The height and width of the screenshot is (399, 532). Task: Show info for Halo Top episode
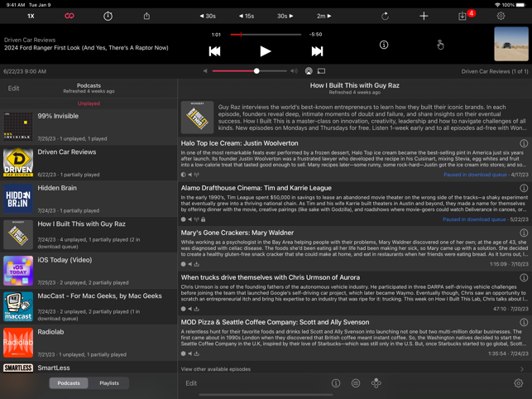pyautogui.click(x=524, y=143)
